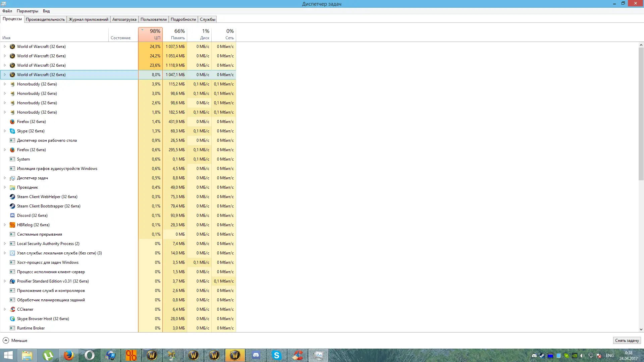Expand the Honorbuddy row using 115,2 МБ

point(5,84)
